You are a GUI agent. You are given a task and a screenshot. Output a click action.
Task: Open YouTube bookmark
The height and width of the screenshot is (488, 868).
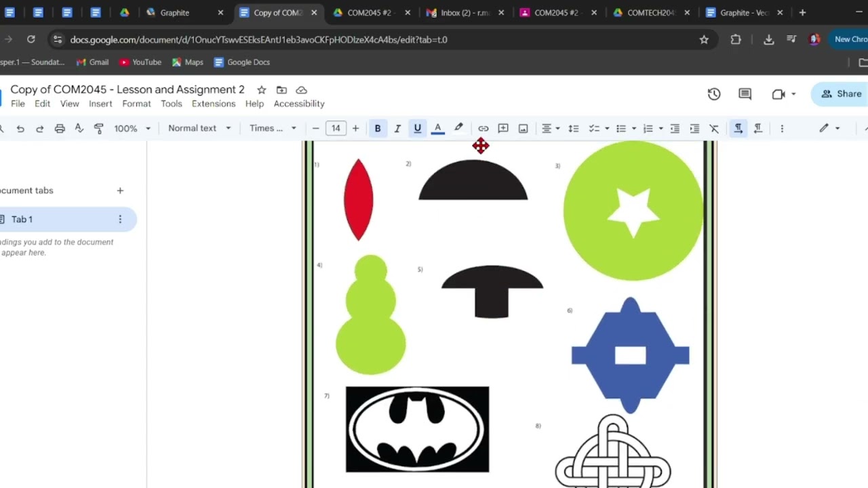[140, 62]
